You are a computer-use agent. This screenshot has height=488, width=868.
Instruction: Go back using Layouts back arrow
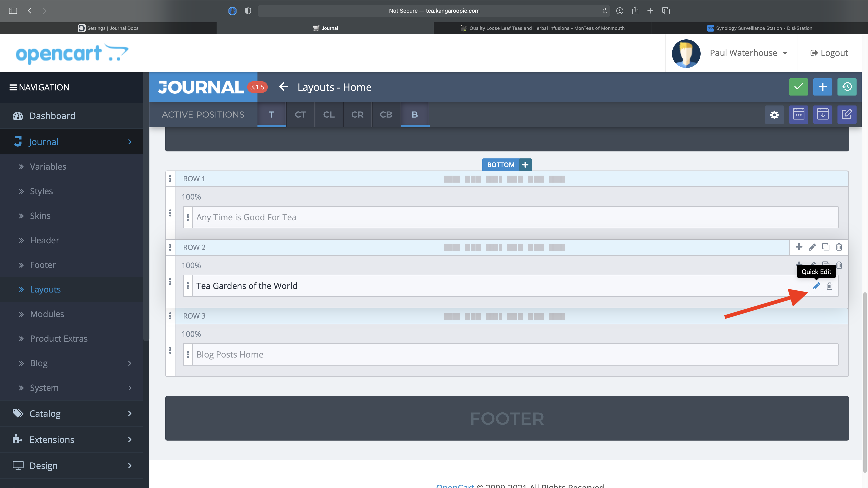283,87
